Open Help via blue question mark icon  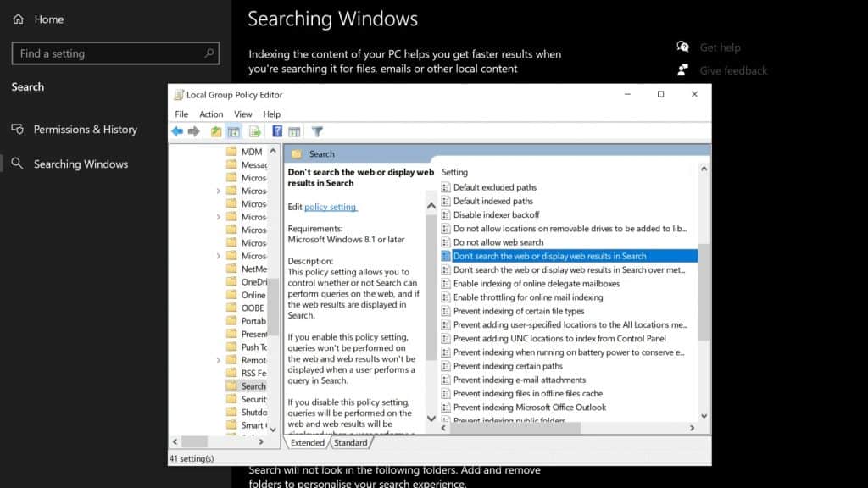coord(277,131)
